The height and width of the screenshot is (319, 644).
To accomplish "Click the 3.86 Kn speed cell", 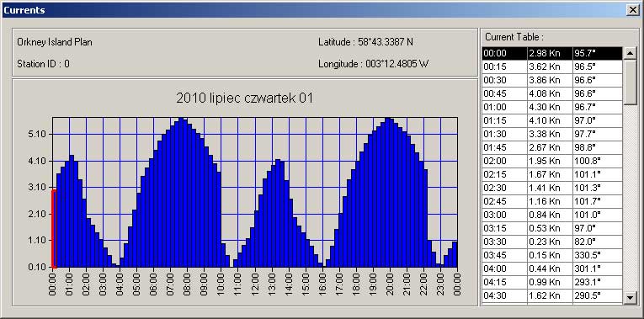I will click(550, 80).
